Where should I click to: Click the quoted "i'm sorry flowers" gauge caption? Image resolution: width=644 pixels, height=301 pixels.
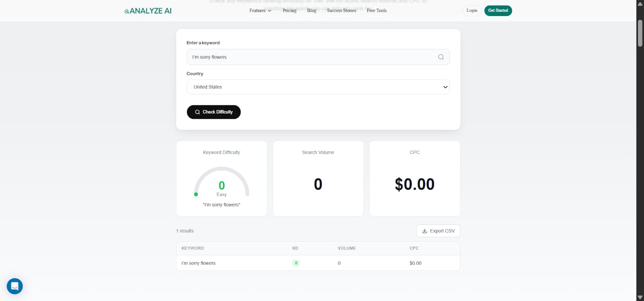point(221,205)
